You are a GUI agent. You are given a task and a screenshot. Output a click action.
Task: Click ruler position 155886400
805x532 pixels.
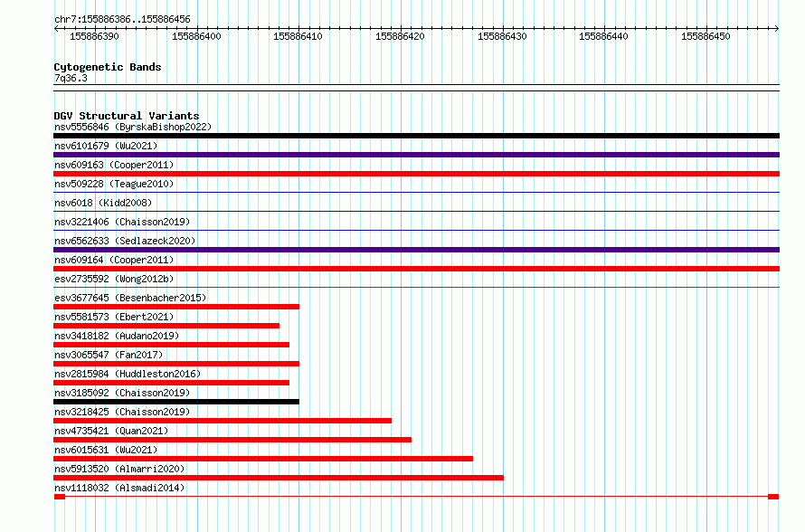(x=196, y=36)
